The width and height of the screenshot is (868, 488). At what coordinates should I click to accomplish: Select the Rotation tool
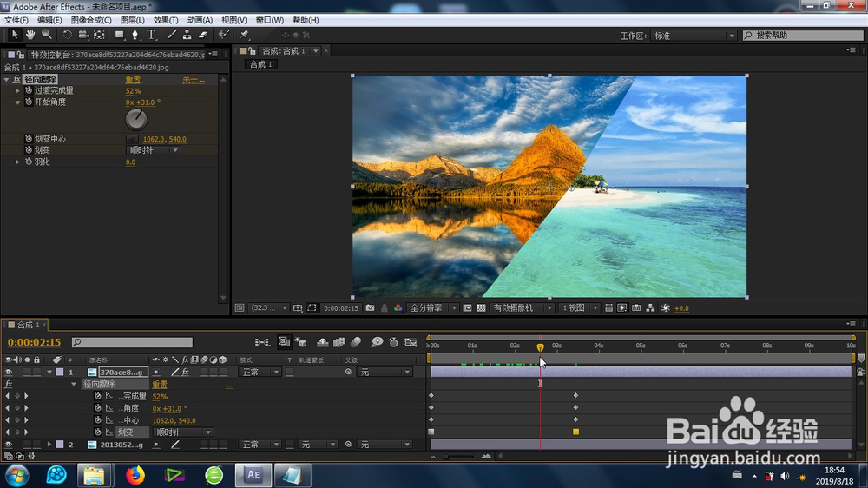[x=67, y=35]
